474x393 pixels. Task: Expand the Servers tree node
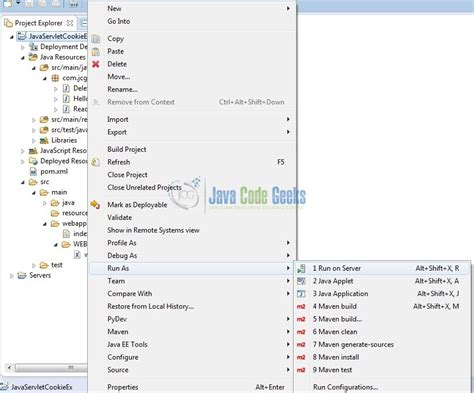click(12, 276)
